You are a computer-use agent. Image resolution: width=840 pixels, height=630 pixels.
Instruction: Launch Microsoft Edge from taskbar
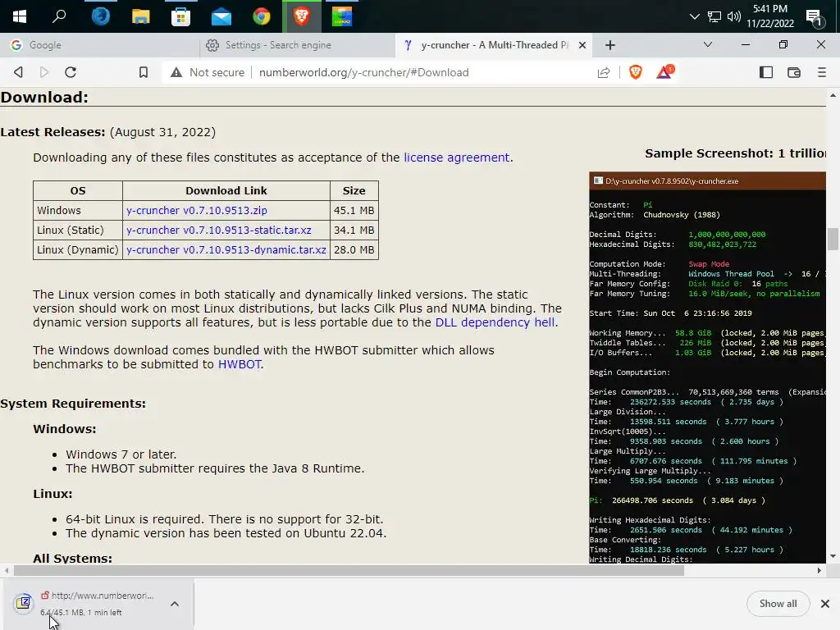coord(100,16)
